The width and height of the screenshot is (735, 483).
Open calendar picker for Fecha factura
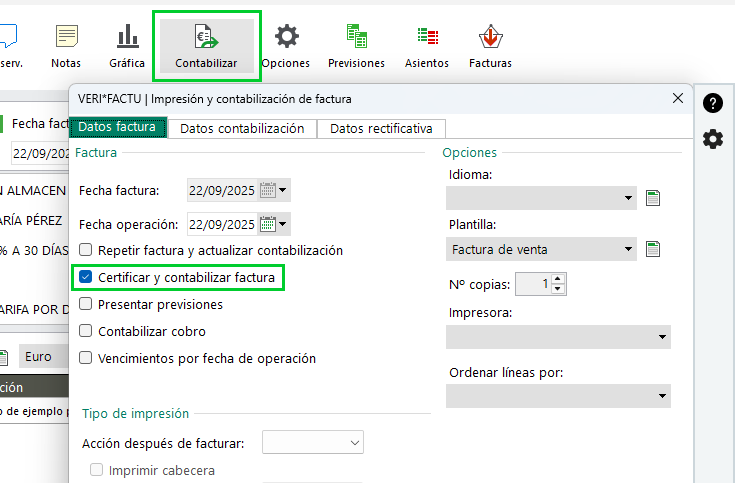268,190
